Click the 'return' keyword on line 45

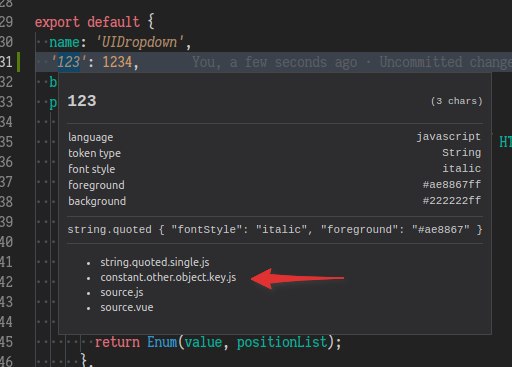117,342
